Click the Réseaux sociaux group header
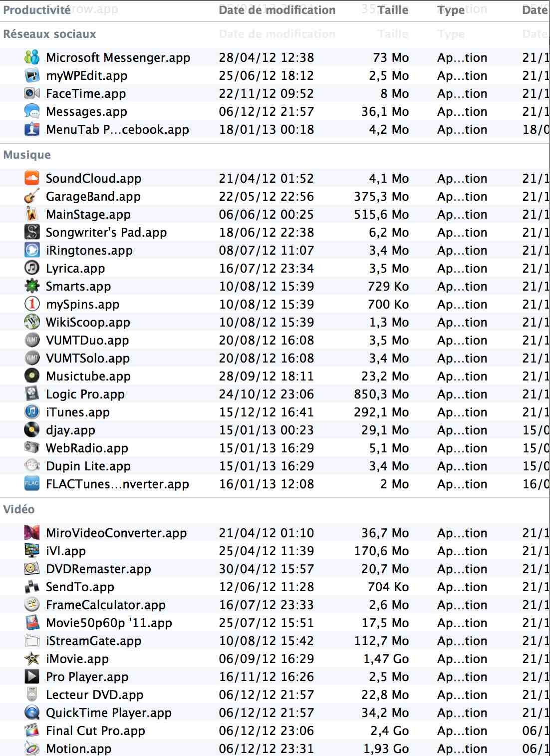550x756 pixels. (x=49, y=34)
